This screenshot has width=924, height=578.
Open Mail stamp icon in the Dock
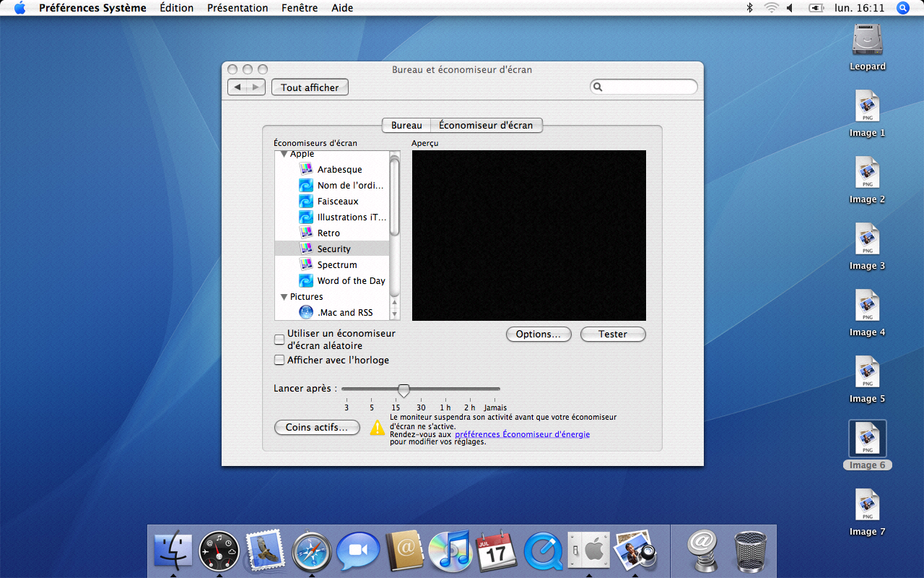point(266,551)
